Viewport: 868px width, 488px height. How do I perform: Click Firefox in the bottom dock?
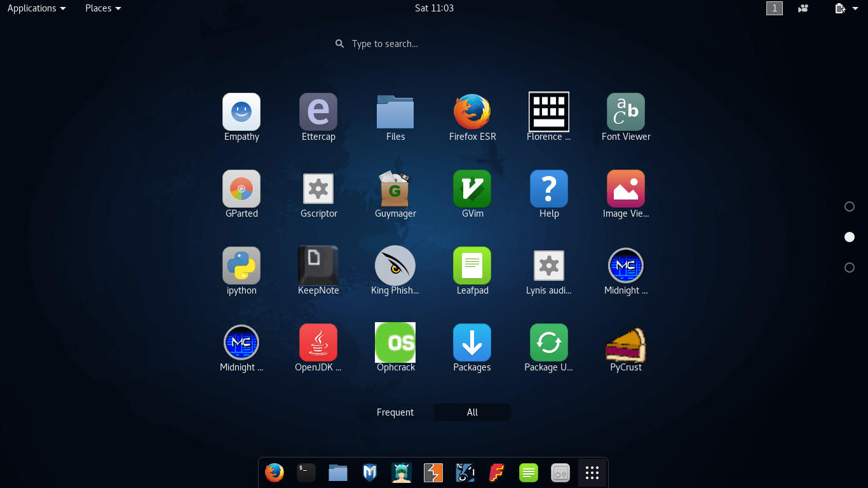point(275,473)
